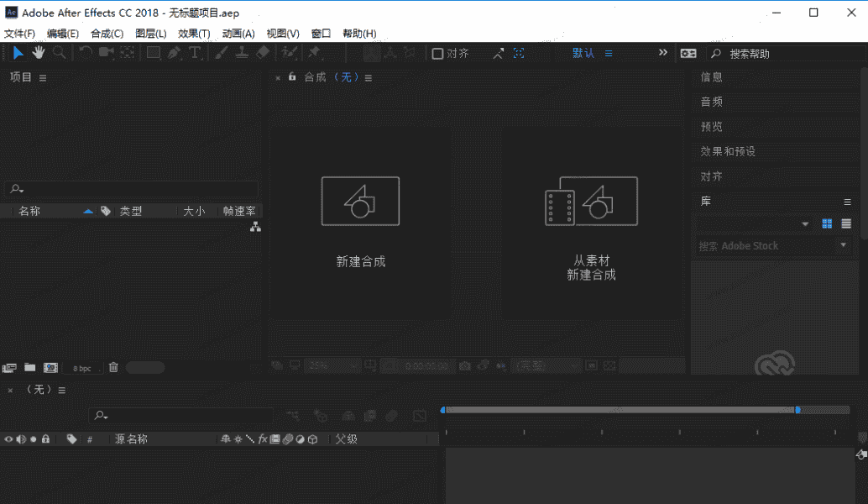Viewport: 868px width, 504px height.
Task: Select the Selection arrow tool
Action: 18,53
